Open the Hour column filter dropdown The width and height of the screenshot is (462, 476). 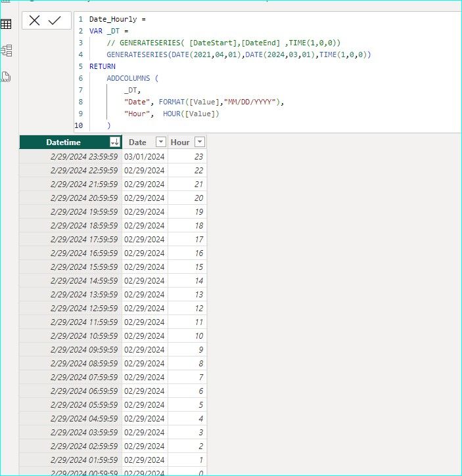click(x=200, y=142)
